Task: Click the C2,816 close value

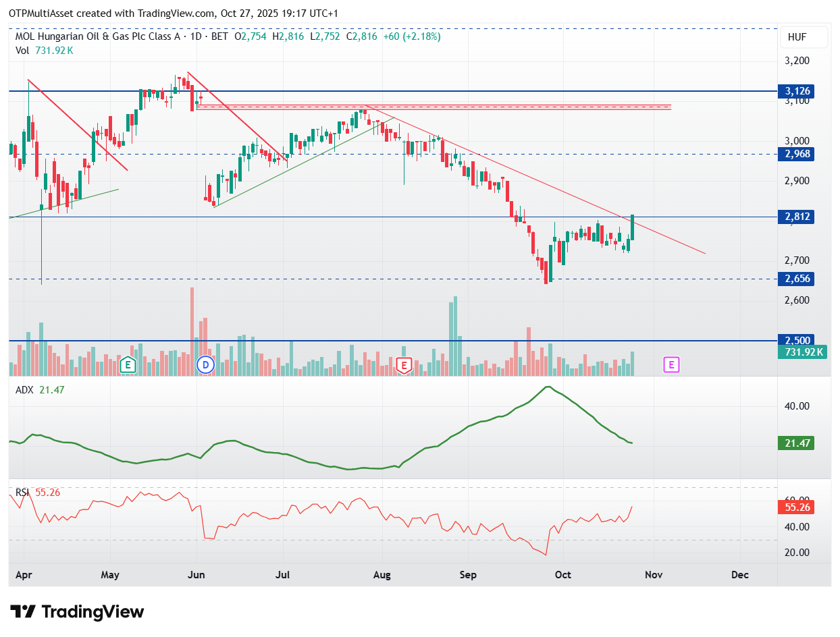Action: [362, 36]
